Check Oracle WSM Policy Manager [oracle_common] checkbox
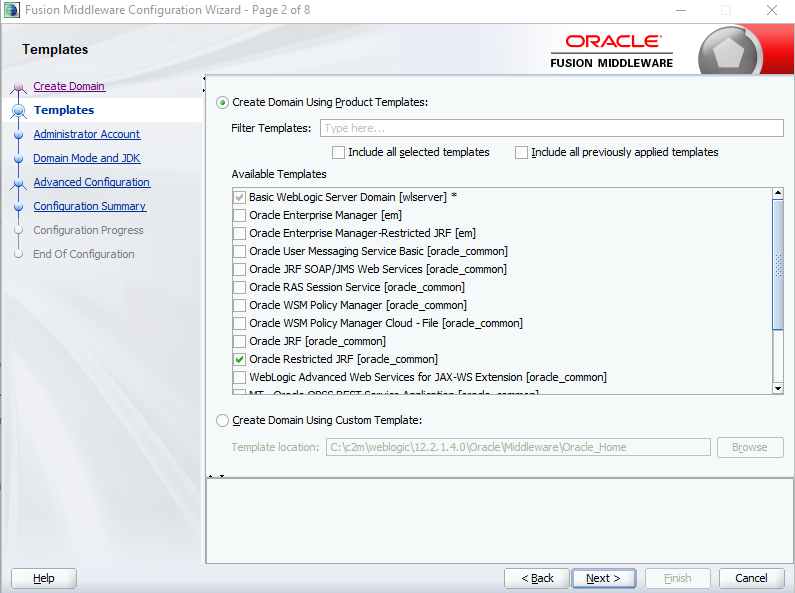The width and height of the screenshot is (795, 593). [239, 306]
